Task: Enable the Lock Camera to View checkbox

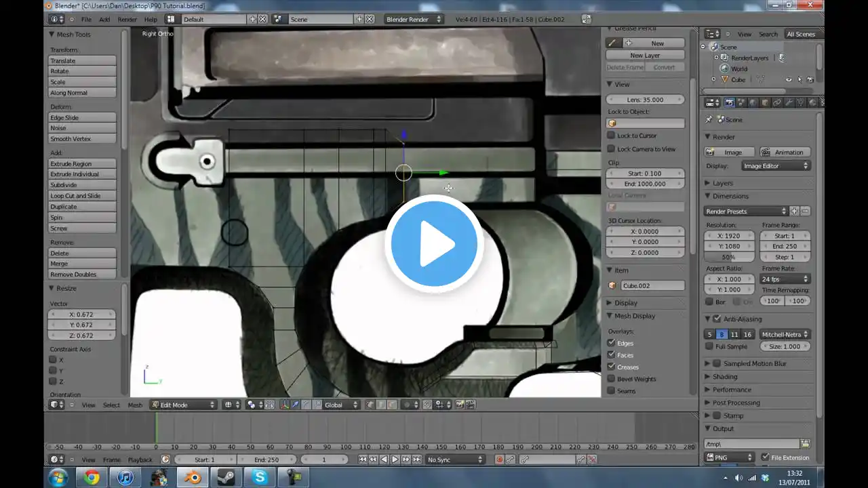Action: coord(611,149)
